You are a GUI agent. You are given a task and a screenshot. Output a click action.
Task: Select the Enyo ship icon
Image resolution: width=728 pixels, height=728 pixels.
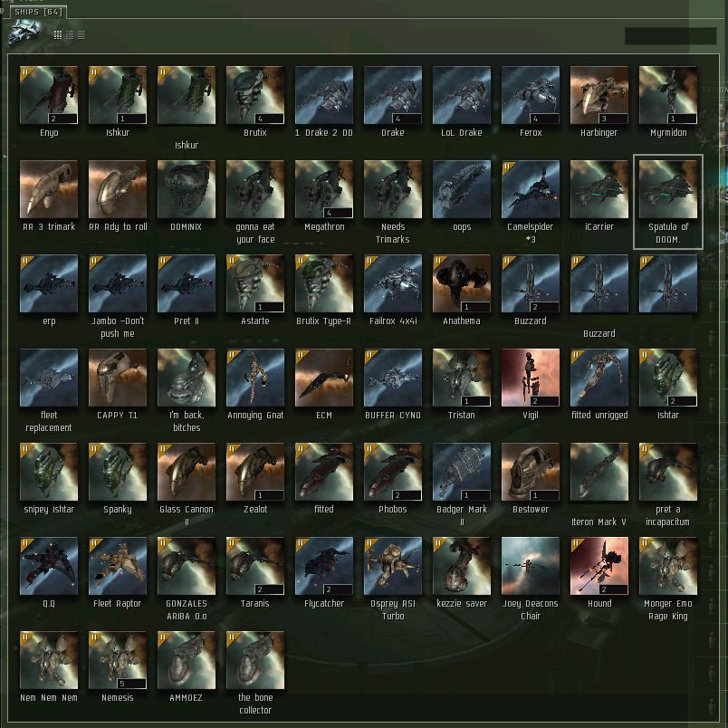point(49,95)
